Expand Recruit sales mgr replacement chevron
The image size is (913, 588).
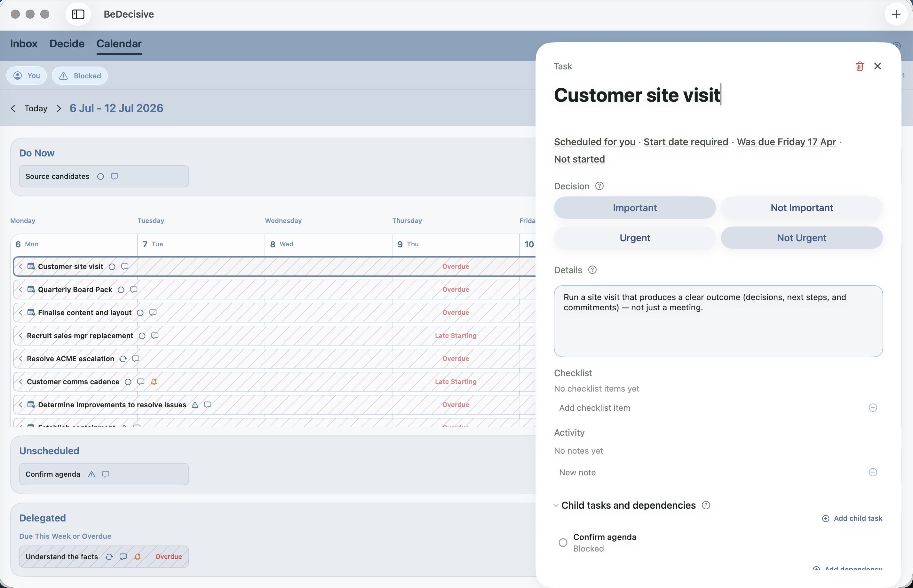20,336
